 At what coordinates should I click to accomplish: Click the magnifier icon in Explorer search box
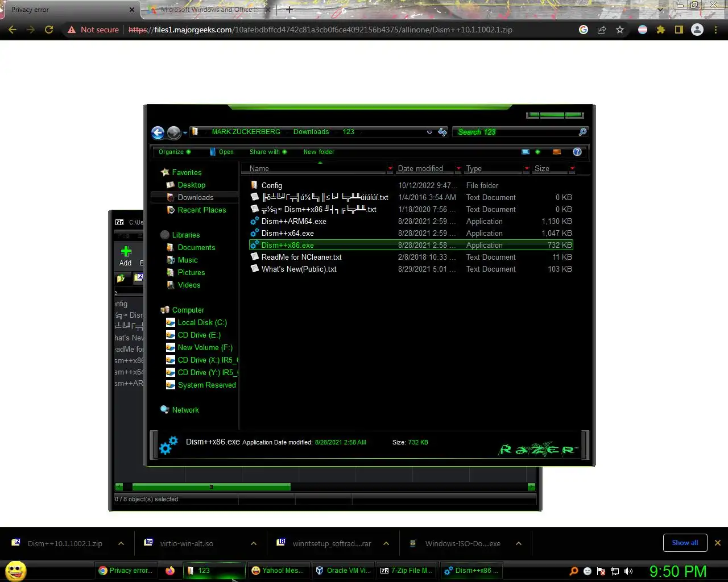coord(582,132)
